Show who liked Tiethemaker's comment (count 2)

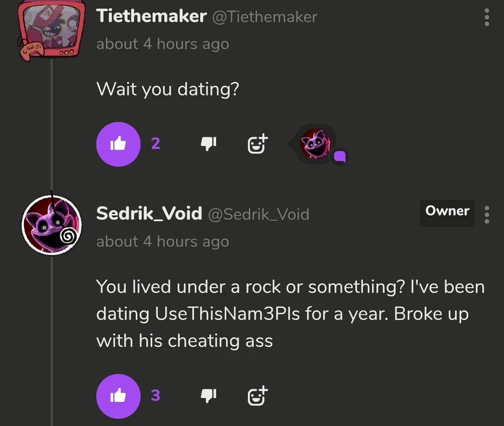(156, 143)
